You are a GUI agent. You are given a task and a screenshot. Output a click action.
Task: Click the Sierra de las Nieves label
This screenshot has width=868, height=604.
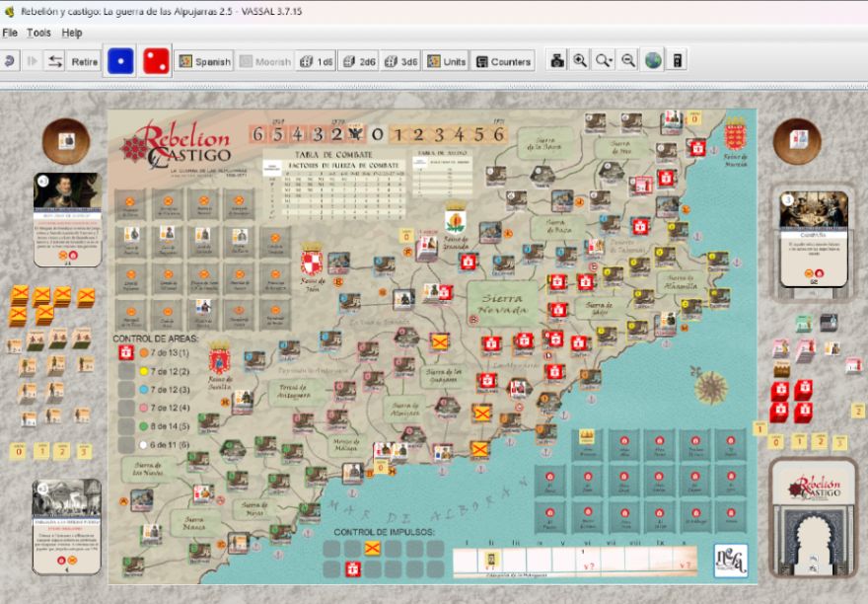point(148,469)
